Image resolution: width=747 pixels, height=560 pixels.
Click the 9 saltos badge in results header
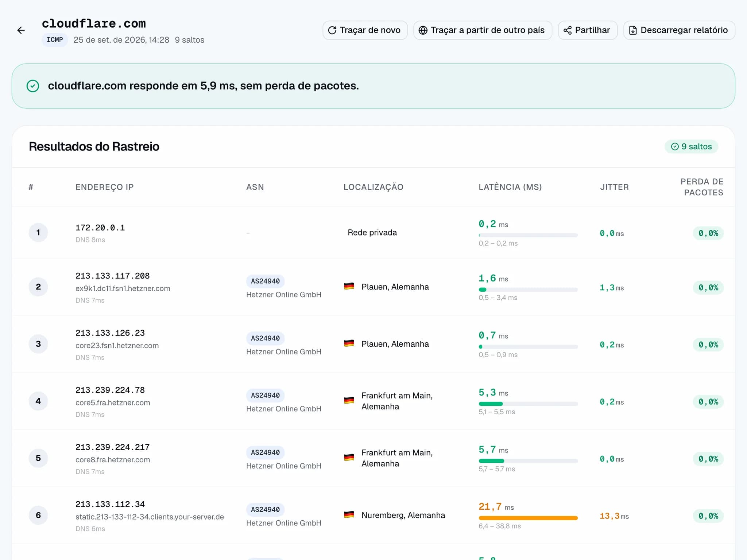691,147
